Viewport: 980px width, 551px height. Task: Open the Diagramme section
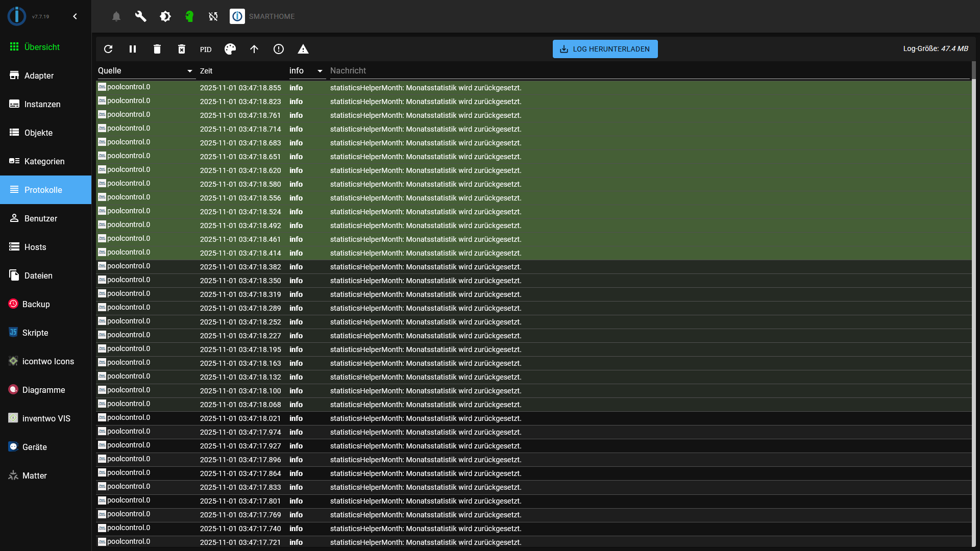[x=44, y=390]
